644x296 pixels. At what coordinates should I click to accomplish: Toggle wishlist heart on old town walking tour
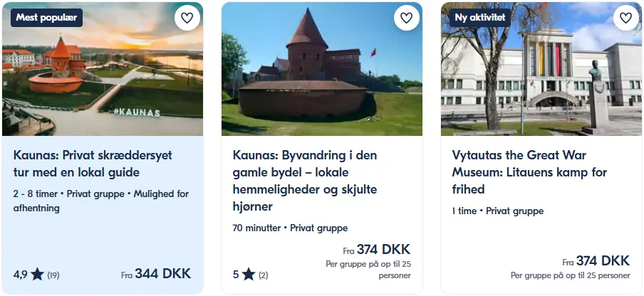406,18
